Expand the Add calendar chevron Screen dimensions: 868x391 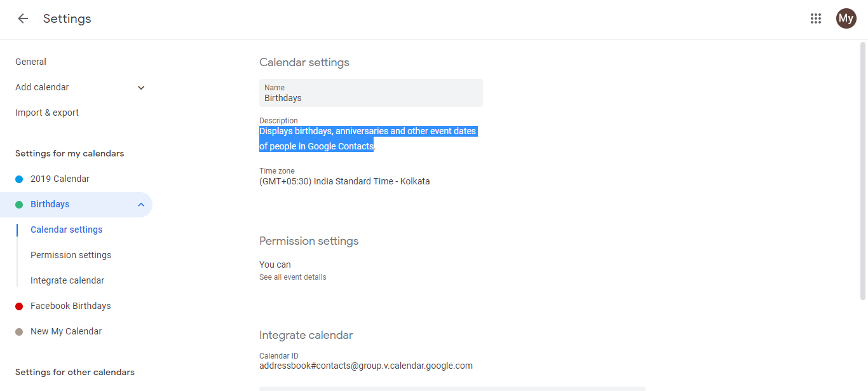[141, 88]
